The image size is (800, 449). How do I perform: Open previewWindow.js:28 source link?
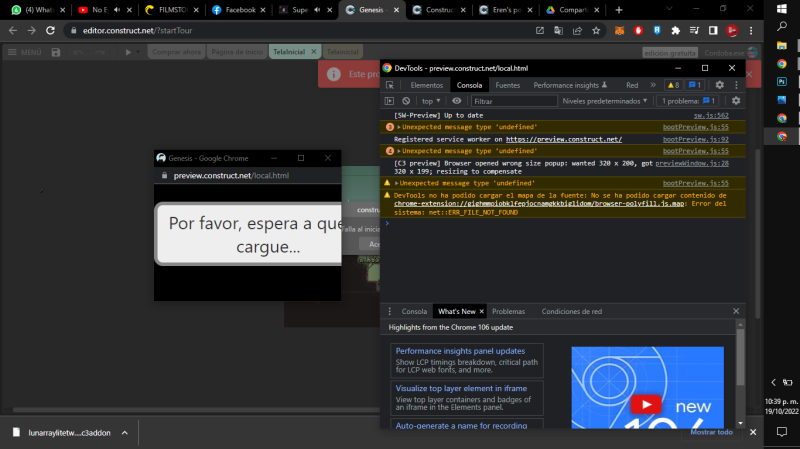pos(692,163)
